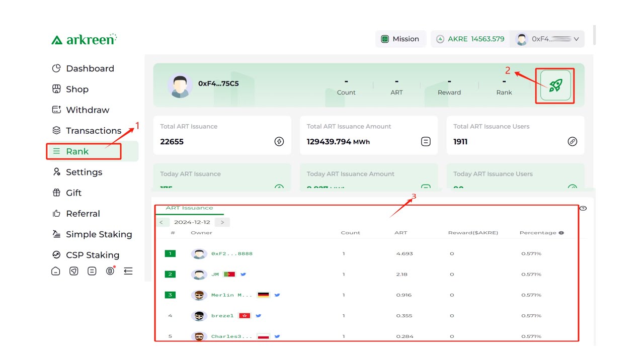This screenshot has height=362, width=644.
Task: Click the Hong Kong flag next to brezel
Action: (245, 316)
